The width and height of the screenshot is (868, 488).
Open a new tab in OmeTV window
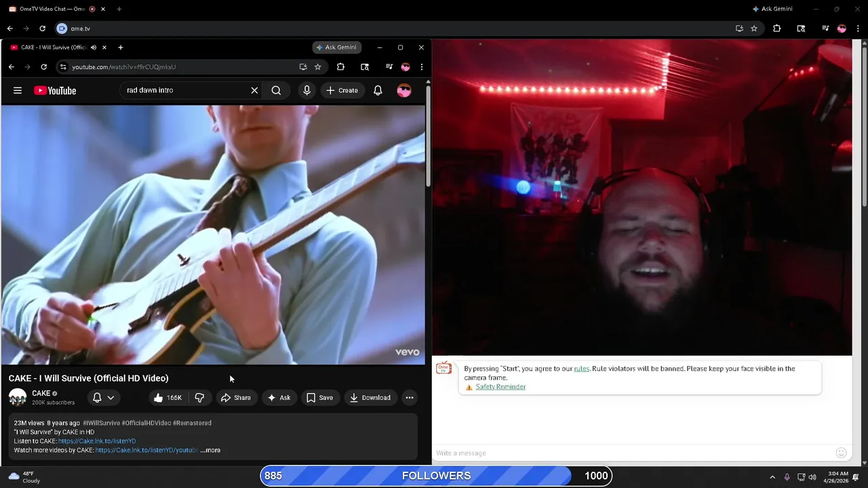(119, 9)
